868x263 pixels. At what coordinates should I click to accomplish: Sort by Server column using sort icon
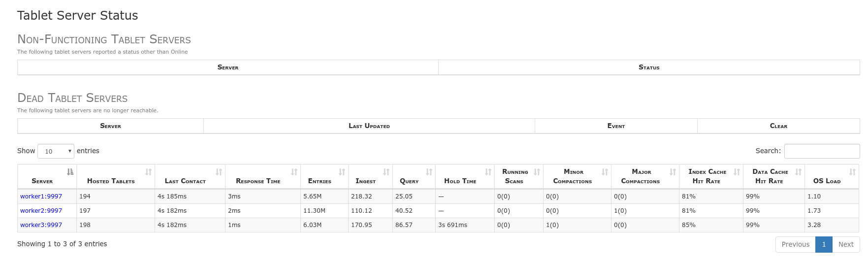coord(70,172)
